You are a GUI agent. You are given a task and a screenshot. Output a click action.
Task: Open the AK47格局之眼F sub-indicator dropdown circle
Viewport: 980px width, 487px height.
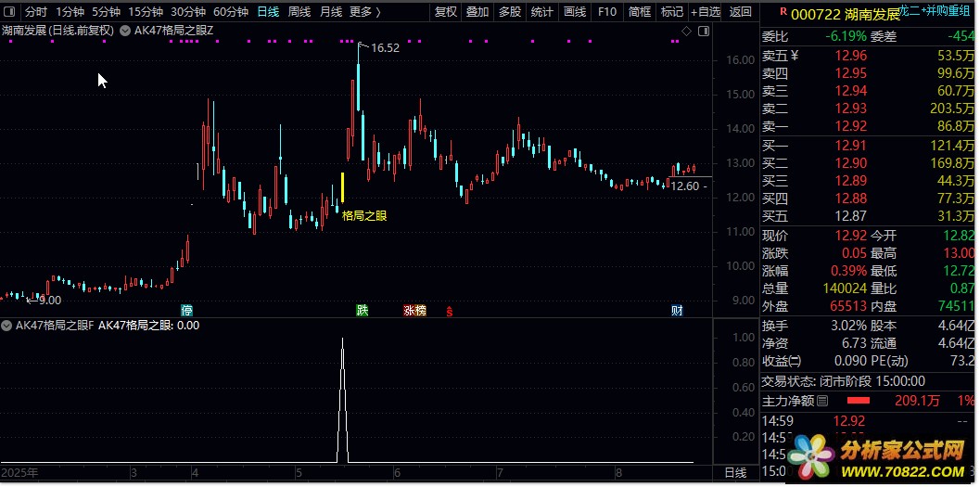coord(6,326)
